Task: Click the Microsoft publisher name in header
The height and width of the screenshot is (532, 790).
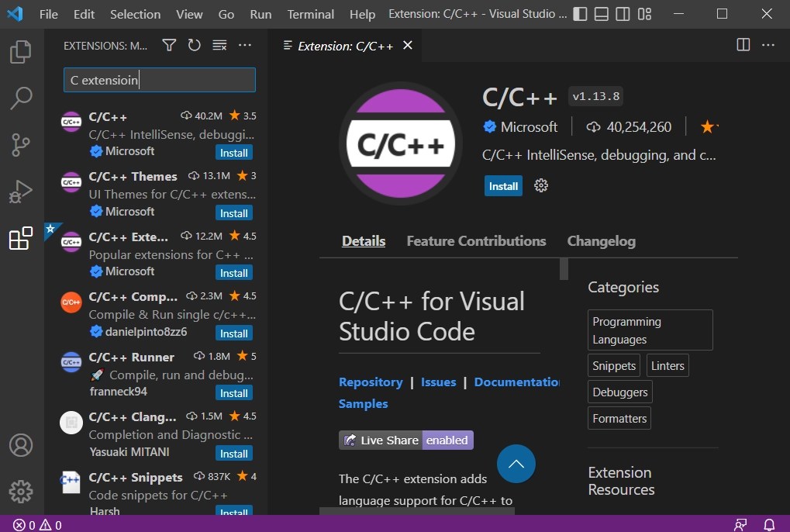Action: pos(529,127)
